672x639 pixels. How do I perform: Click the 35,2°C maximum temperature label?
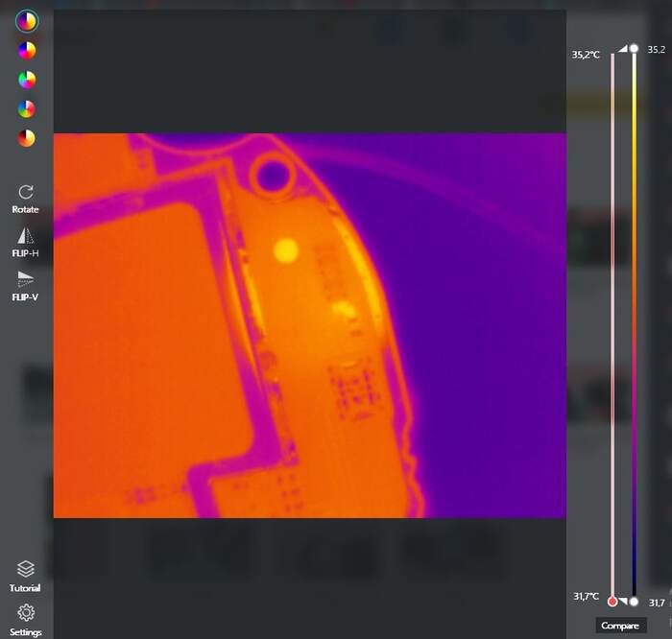(x=586, y=55)
